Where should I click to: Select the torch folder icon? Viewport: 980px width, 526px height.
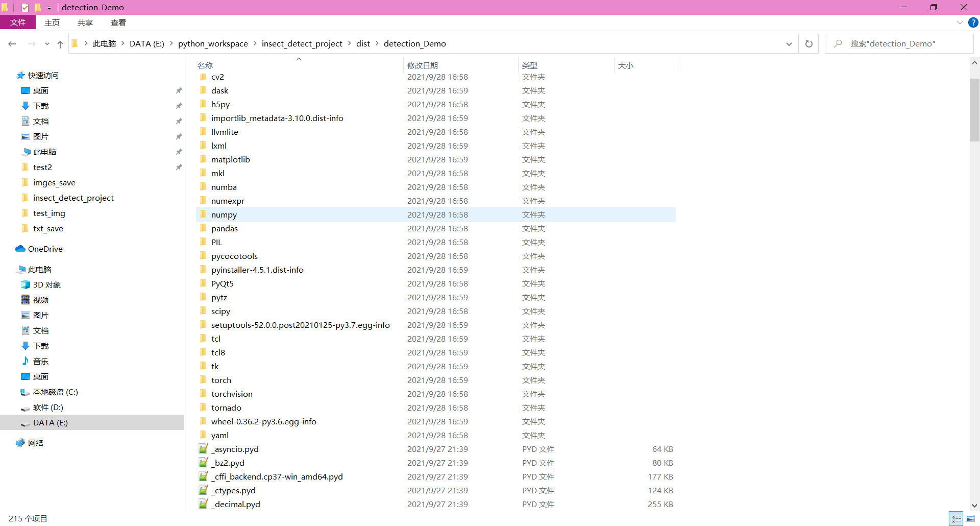coord(203,380)
